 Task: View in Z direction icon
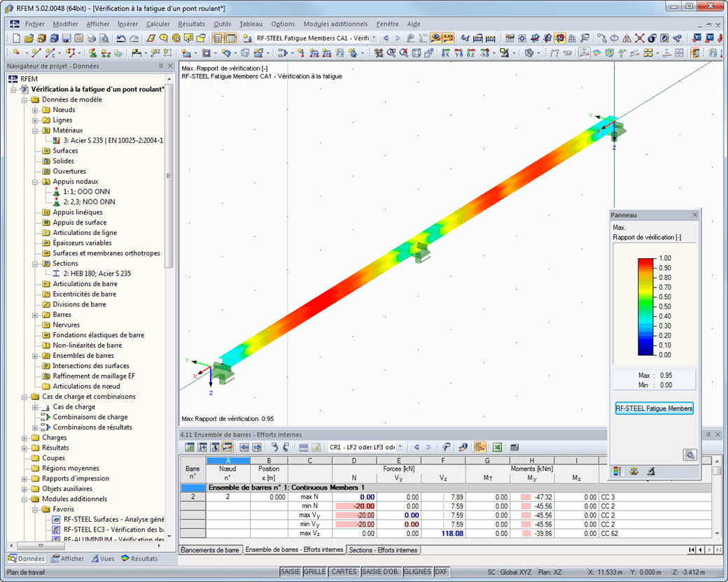tap(471, 53)
